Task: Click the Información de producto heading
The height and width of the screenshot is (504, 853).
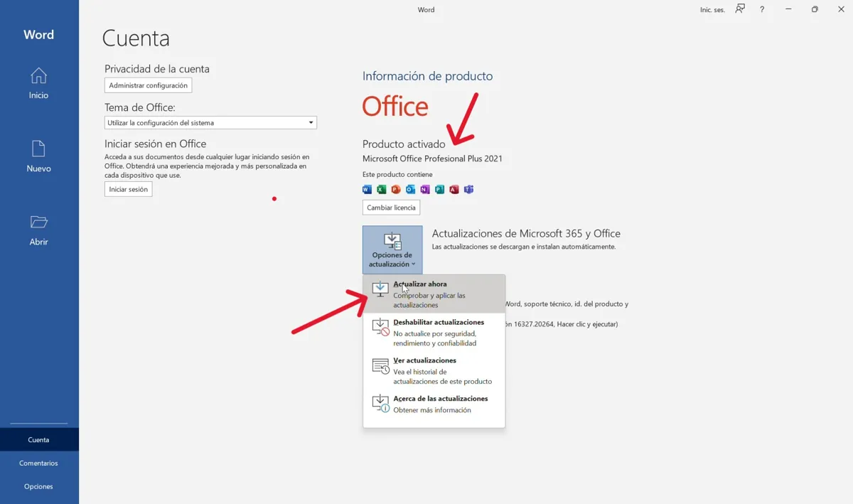Action: [x=427, y=76]
